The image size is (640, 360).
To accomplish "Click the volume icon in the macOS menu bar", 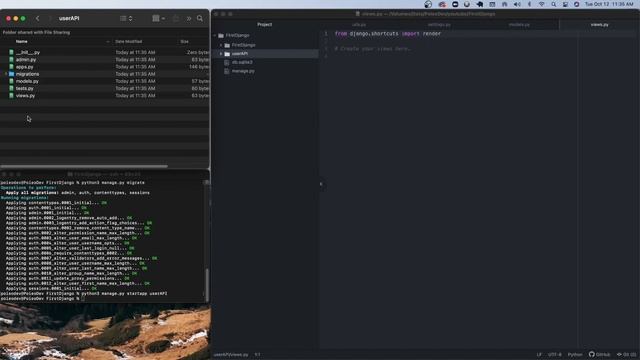I will [517, 4].
